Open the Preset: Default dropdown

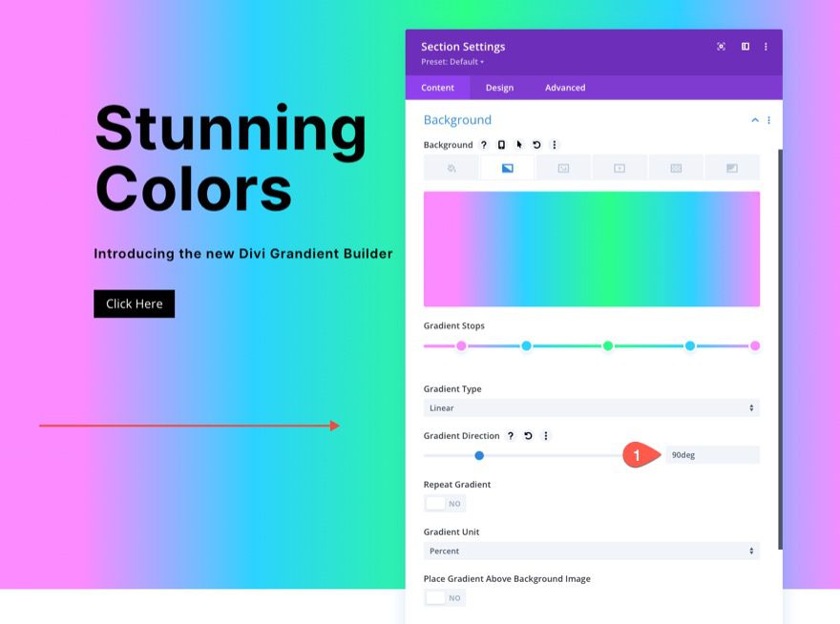tap(452, 62)
